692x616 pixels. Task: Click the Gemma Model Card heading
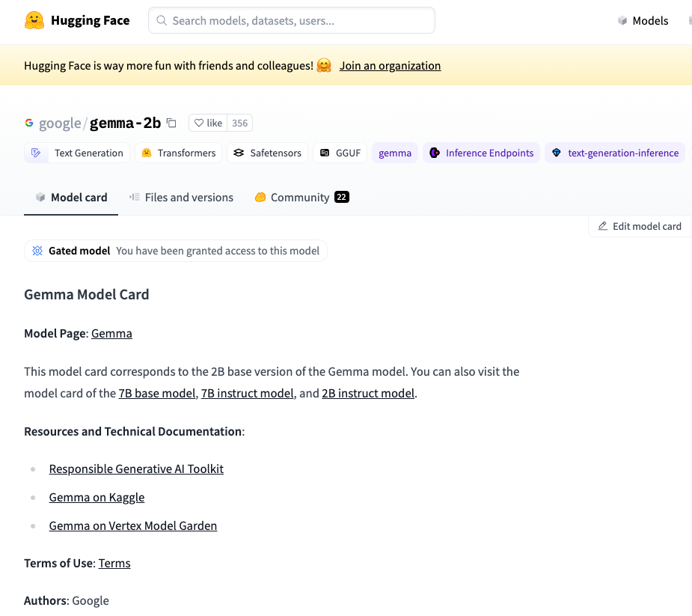(x=87, y=295)
